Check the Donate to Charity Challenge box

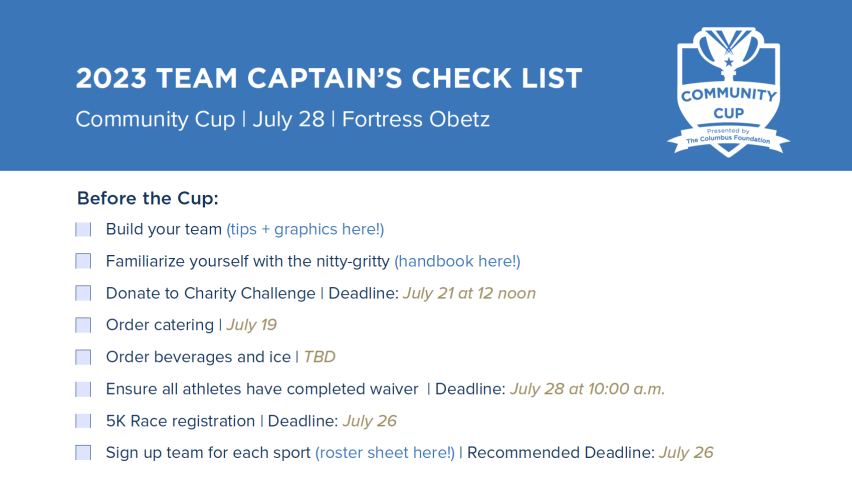pos(83,294)
